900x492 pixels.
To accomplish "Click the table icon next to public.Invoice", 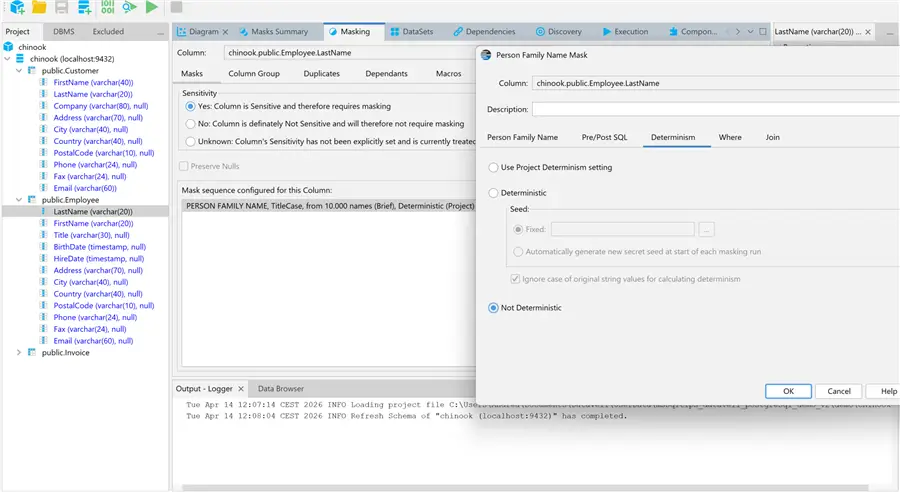I will (32, 352).
